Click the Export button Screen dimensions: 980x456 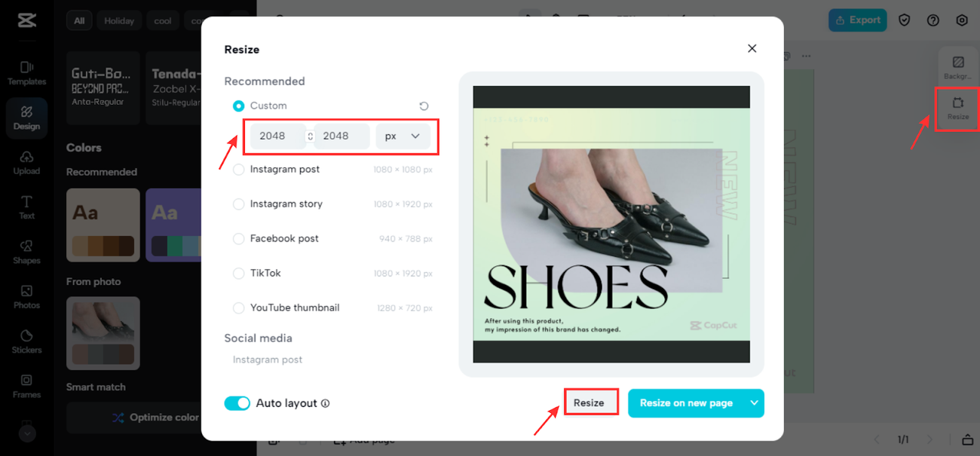[857, 20]
